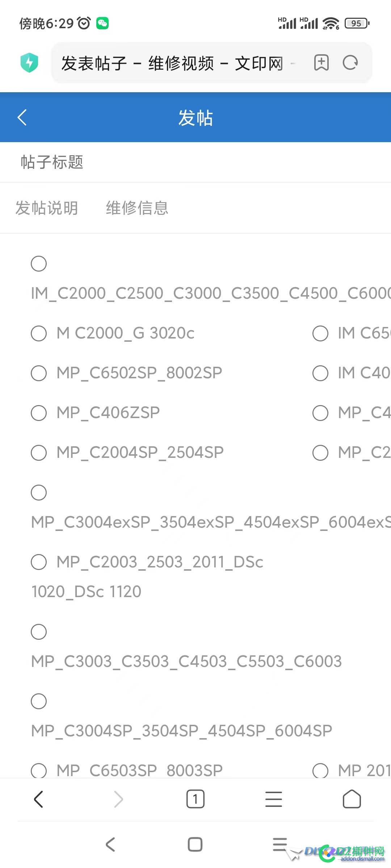
Task: Tap the Android system home button
Action: [195, 844]
